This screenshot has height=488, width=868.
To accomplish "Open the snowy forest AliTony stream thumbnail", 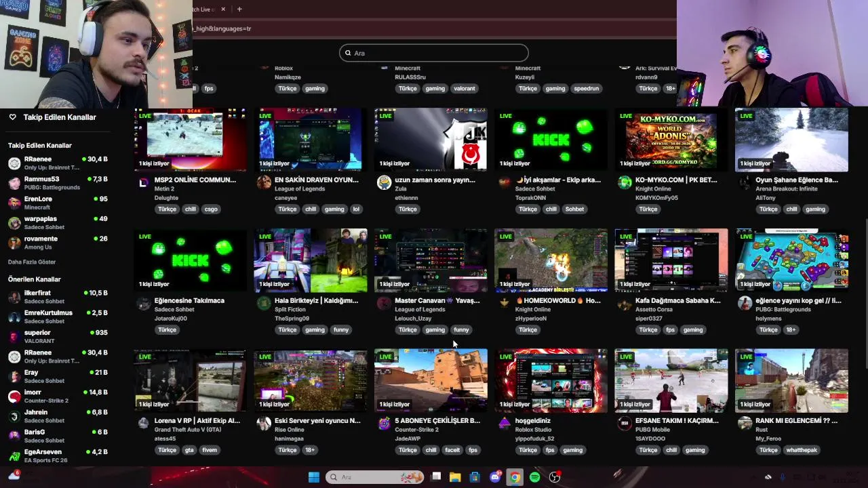I will [791, 139].
